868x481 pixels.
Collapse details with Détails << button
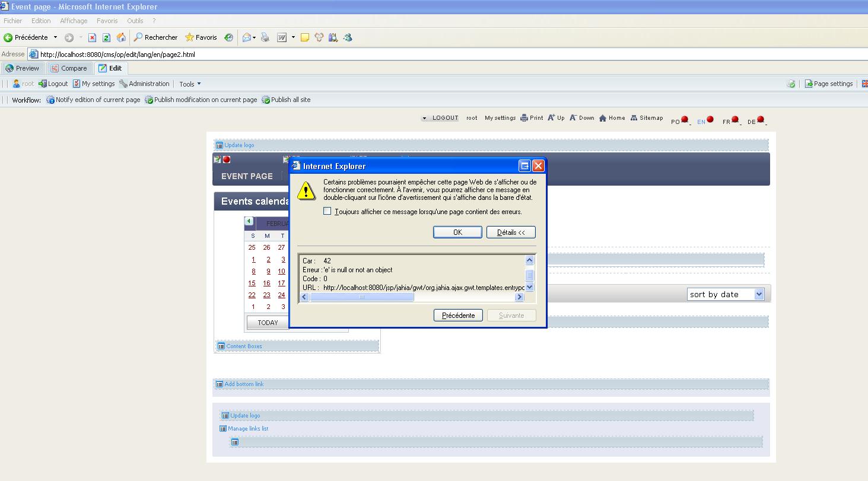tap(511, 232)
